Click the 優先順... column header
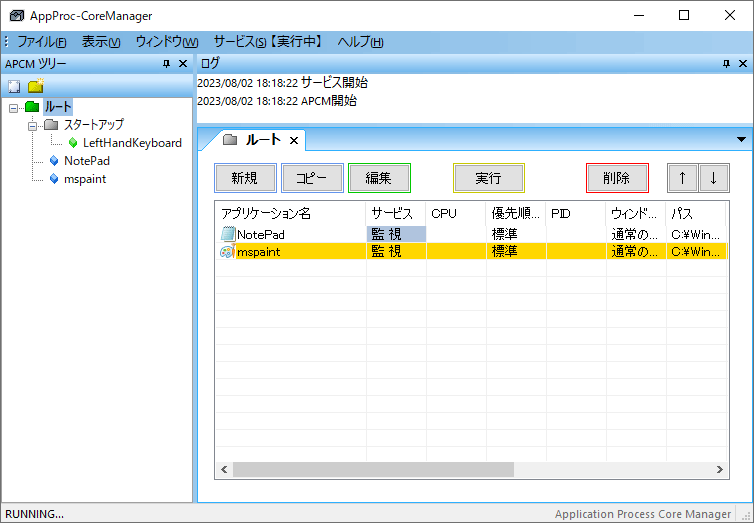Viewport: 754px width, 523px height. click(x=516, y=213)
